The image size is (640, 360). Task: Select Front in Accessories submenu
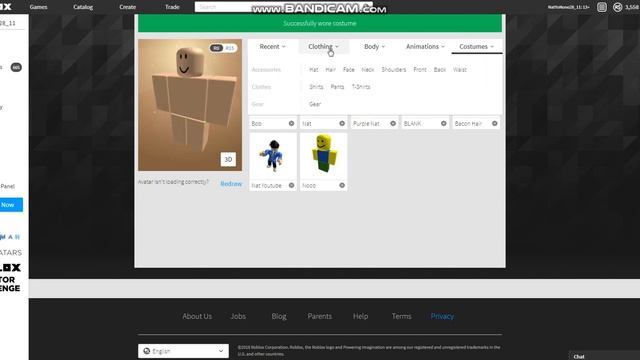pyautogui.click(x=420, y=70)
